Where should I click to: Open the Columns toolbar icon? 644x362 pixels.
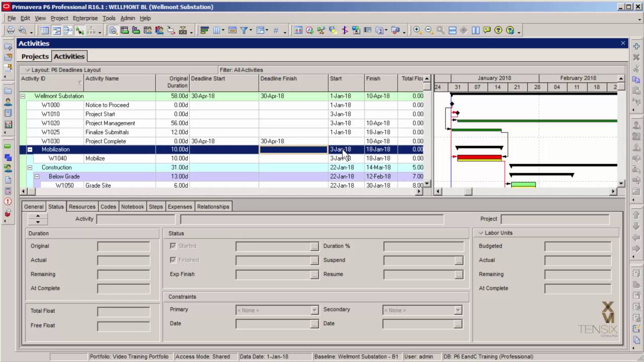[217, 30]
